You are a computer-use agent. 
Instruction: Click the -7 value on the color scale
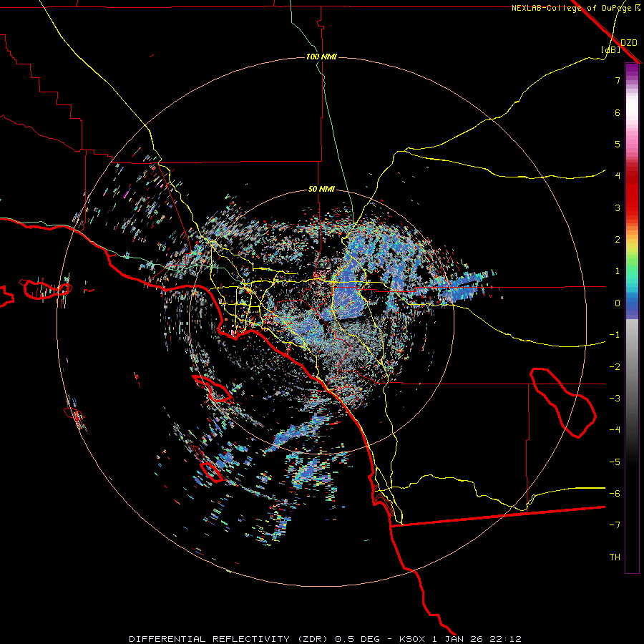(615, 525)
